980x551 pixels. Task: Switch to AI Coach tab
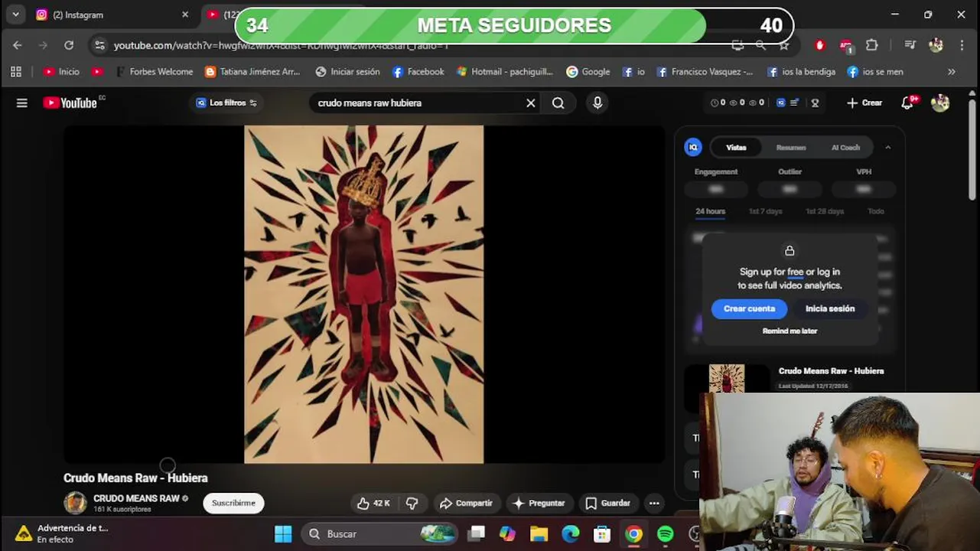pos(845,147)
